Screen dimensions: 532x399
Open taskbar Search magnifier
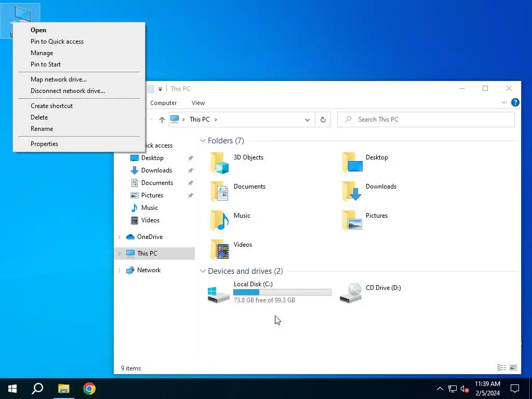(37, 389)
